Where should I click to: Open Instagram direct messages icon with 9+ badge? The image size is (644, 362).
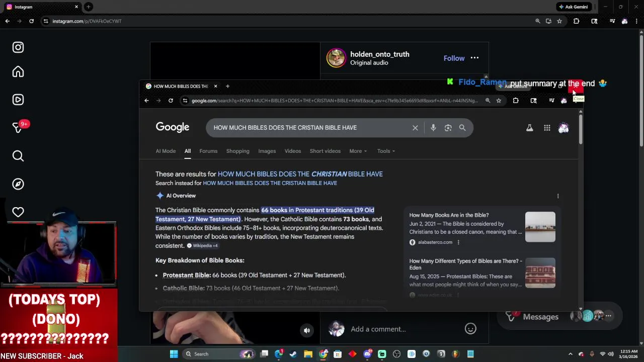click(x=18, y=128)
